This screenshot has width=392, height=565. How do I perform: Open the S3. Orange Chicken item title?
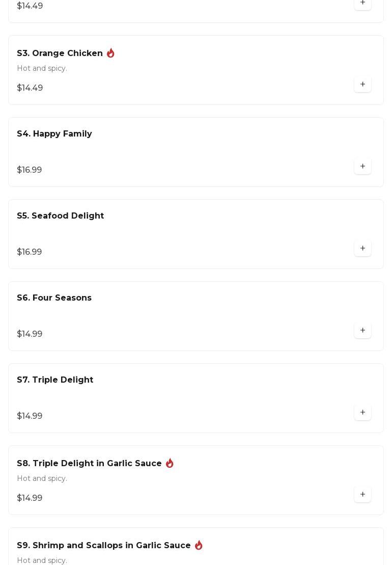(60, 53)
